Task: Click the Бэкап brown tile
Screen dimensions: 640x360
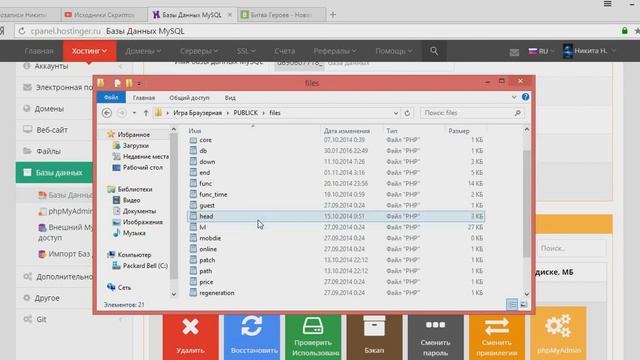Action: click(x=374, y=337)
